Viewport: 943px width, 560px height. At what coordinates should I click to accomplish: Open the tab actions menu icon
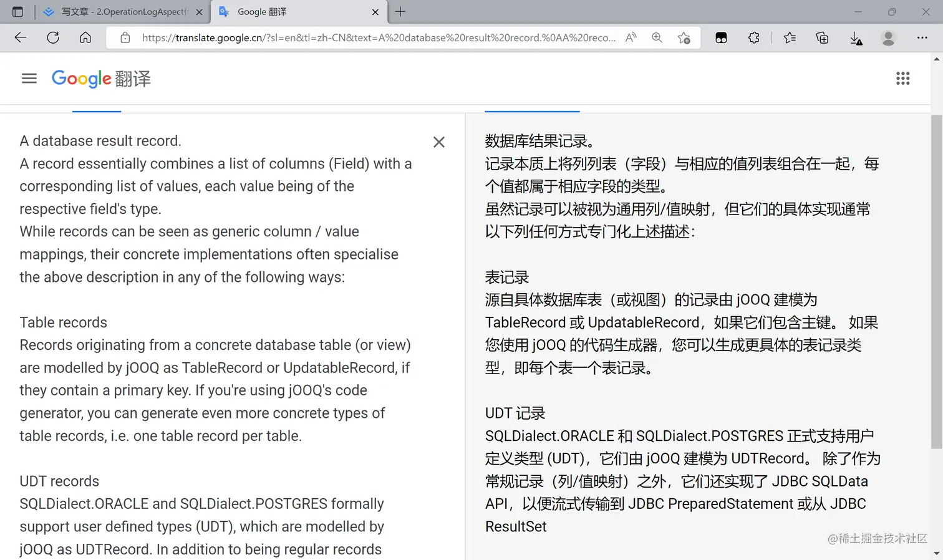coord(17,12)
